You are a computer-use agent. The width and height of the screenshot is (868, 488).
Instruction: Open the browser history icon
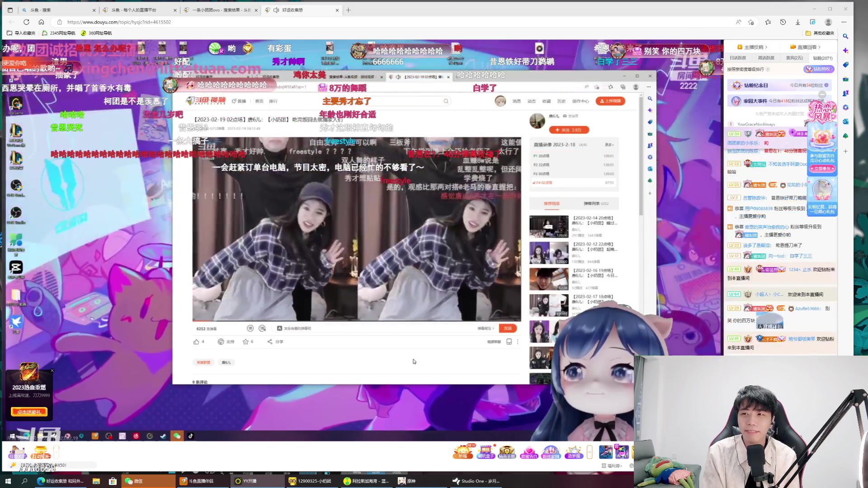click(x=783, y=22)
